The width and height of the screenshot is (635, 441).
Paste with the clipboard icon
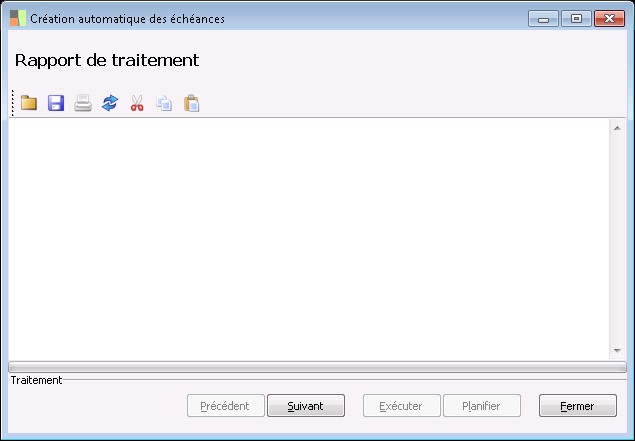tap(191, 103)
